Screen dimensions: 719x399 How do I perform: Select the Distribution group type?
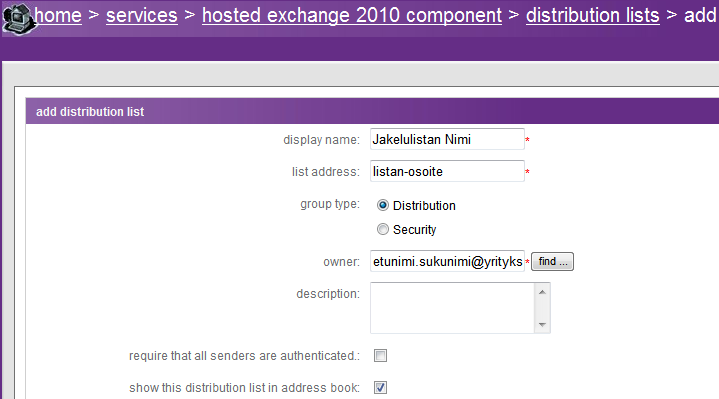383,205
